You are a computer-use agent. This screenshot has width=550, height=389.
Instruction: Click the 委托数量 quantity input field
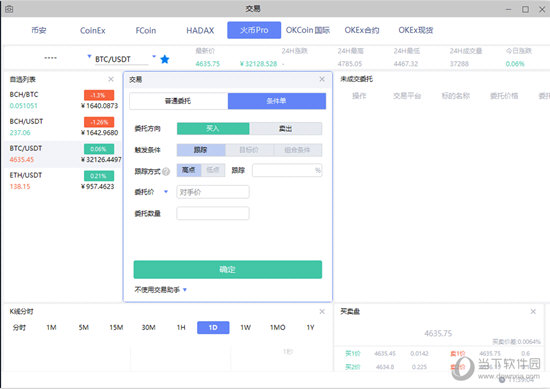[213, 213]
